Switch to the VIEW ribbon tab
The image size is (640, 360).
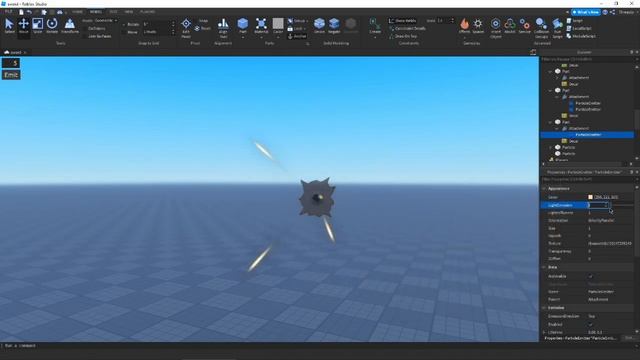pyautogui.click(x=129, y=12)
